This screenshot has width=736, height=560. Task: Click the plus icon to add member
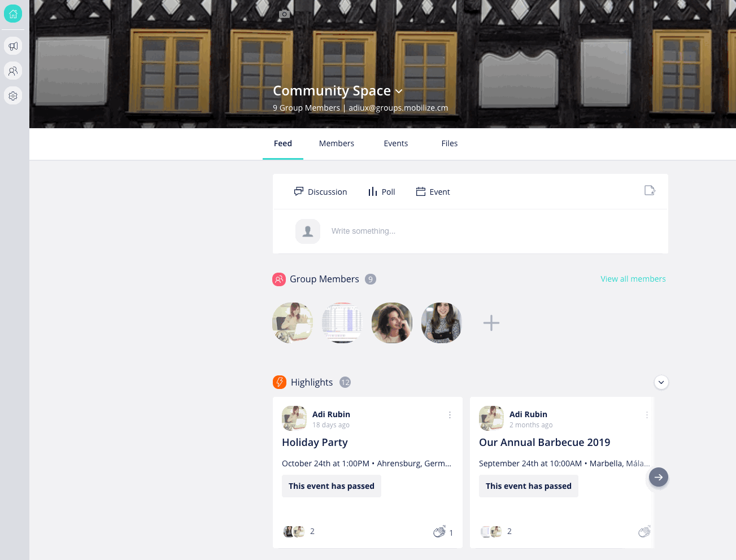pos(491,323)
